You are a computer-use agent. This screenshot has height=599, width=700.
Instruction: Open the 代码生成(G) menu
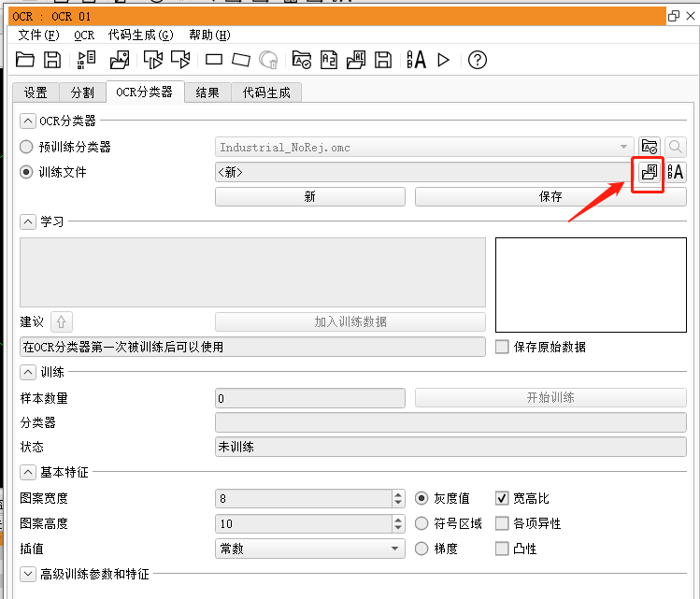tap(140, 36)
